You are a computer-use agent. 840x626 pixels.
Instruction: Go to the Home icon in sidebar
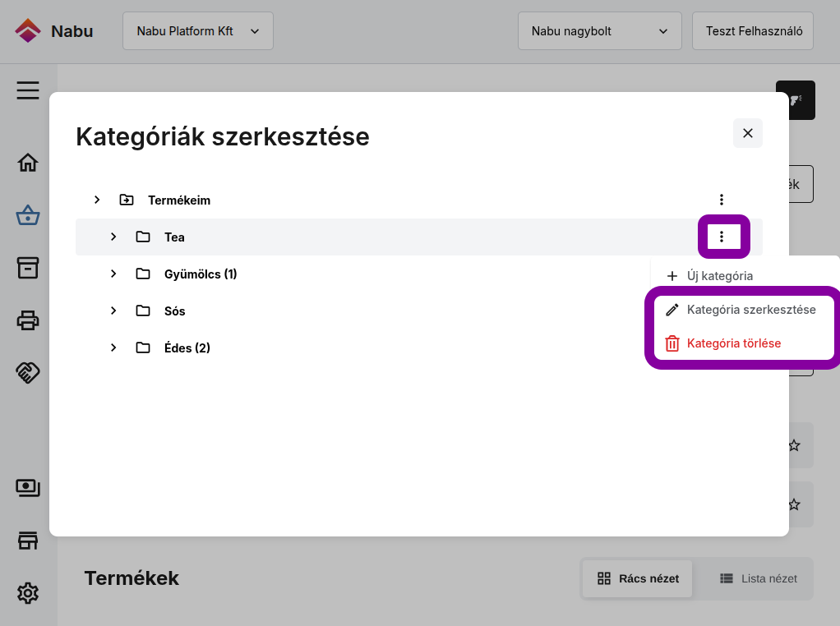tap(28, 163)
